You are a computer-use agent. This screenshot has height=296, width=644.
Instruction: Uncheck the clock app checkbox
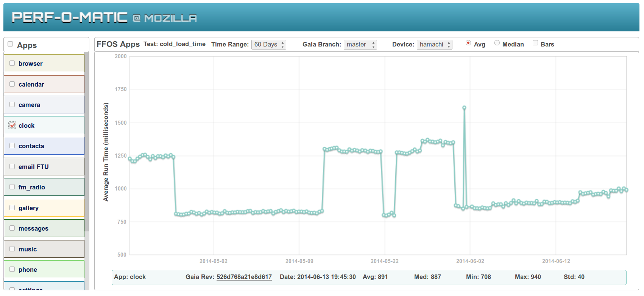click(x=12, y=125)
